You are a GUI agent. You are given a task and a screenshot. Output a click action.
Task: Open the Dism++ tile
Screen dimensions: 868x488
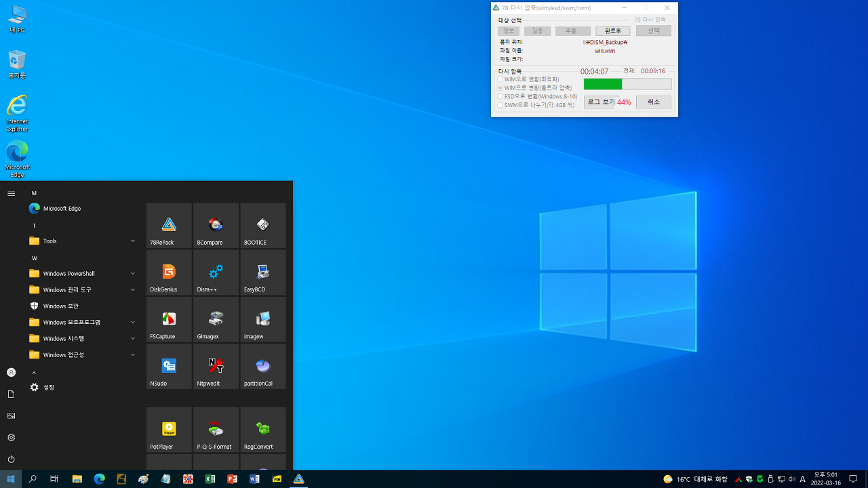216,272
